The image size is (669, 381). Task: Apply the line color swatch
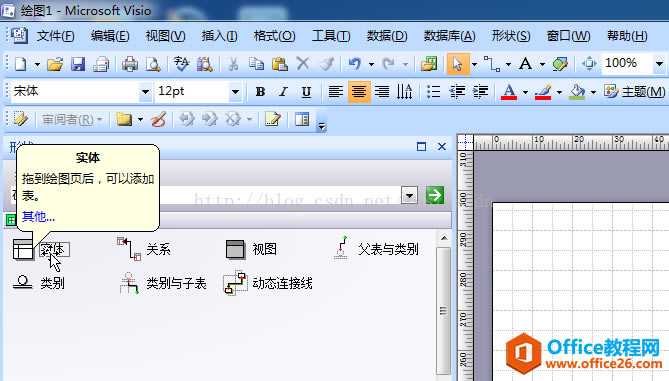pos(543,92)
